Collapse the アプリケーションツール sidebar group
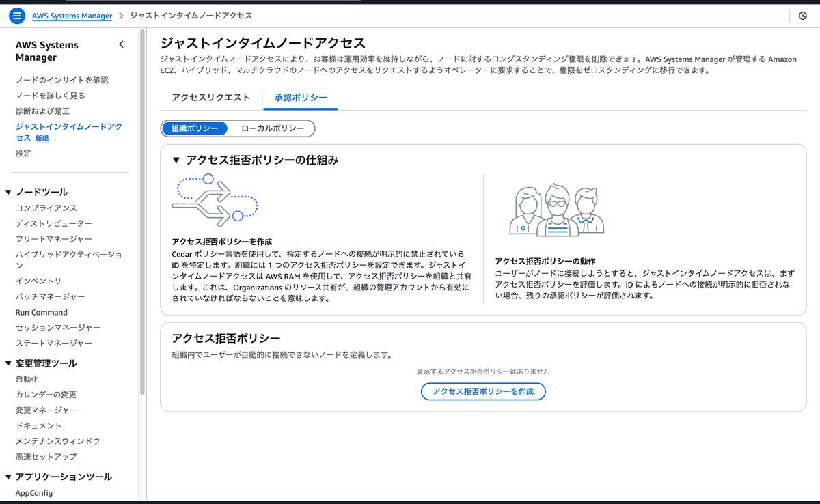 click(9, 477)
